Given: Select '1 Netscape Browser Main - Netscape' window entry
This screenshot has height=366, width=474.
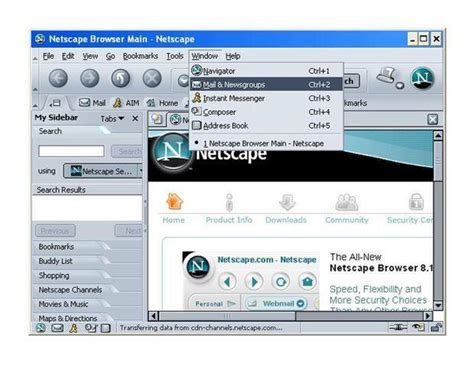Looking at the screenshot, I should [x=266, y=143].
